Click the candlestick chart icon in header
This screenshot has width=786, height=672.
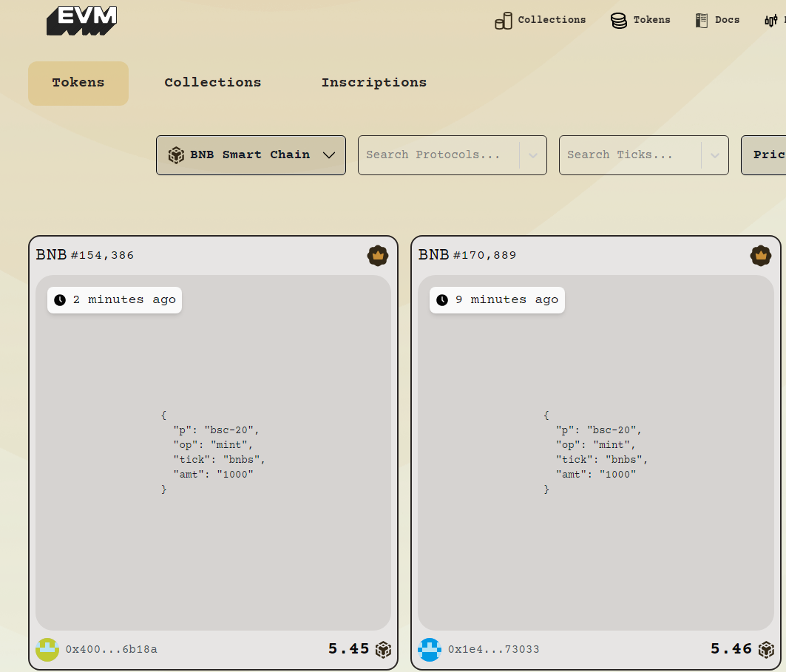[x=771, y=21]
